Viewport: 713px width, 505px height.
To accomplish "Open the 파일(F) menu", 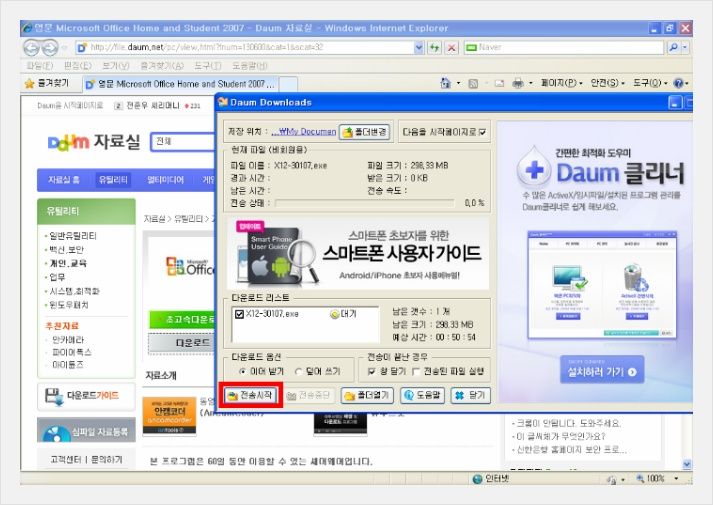I will click(x=40, y=65).
